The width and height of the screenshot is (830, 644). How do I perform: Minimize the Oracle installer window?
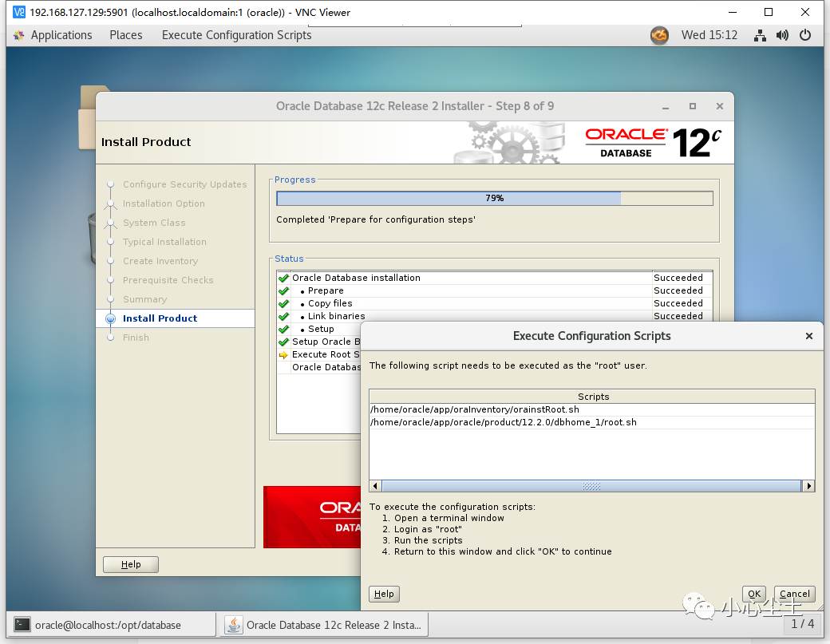[666, 106]
